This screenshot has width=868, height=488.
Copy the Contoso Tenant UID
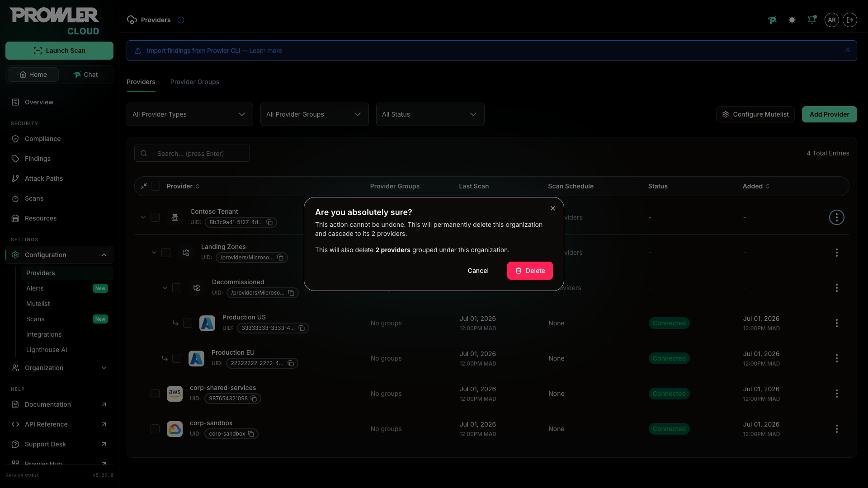(x=269, y=222)
